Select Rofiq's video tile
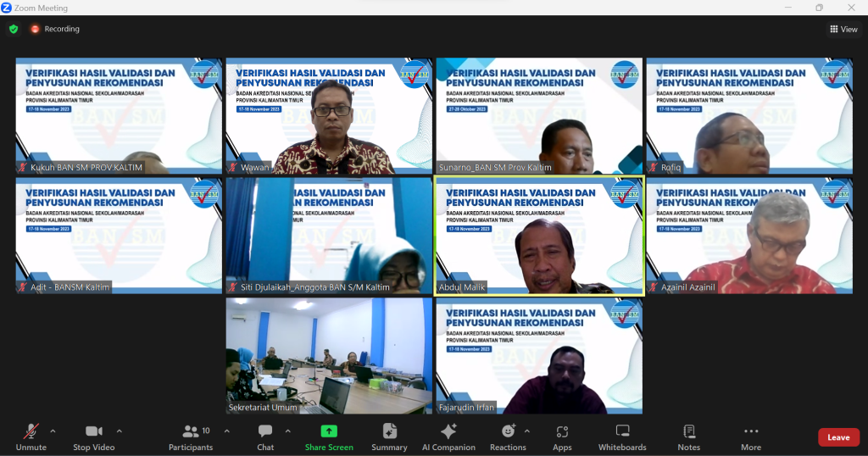The height and width of the screenshot is (456, 868). point(749,115)
